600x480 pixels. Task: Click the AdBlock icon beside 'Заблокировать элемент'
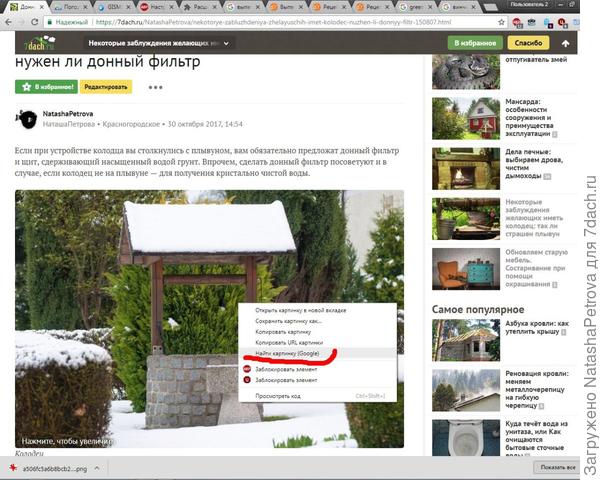tap(246, 367)
